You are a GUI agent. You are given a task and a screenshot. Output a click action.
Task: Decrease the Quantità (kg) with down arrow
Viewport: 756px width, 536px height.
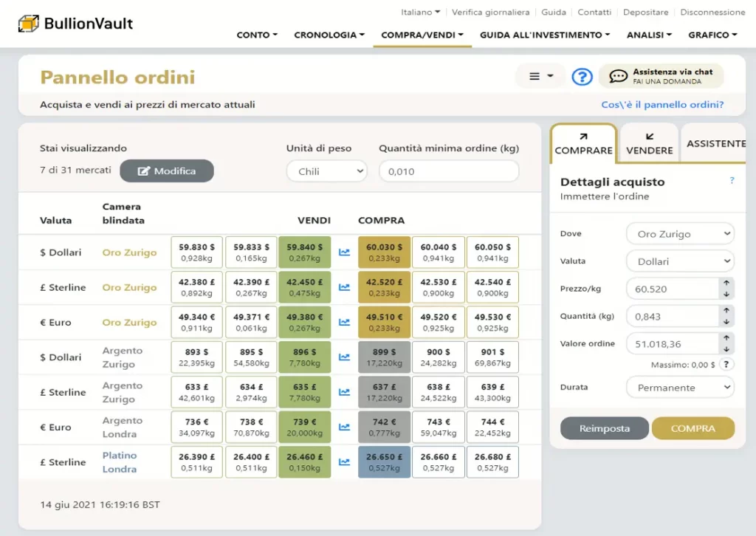click(x=726, y=322)
